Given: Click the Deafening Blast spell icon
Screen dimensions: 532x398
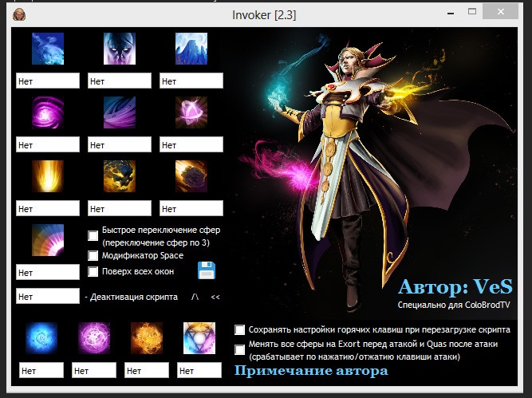Looking at the screenshot, I should point(48,240).
